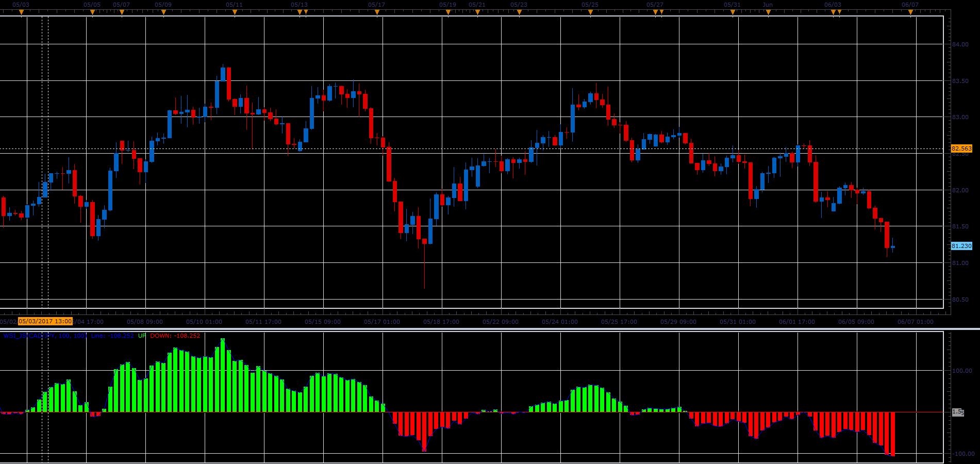This screenshot has width=980, height=464.
Task: Click the WSI_JS(CAD/JPY, 100, 100) indicator label
Action: pos(45,336)
